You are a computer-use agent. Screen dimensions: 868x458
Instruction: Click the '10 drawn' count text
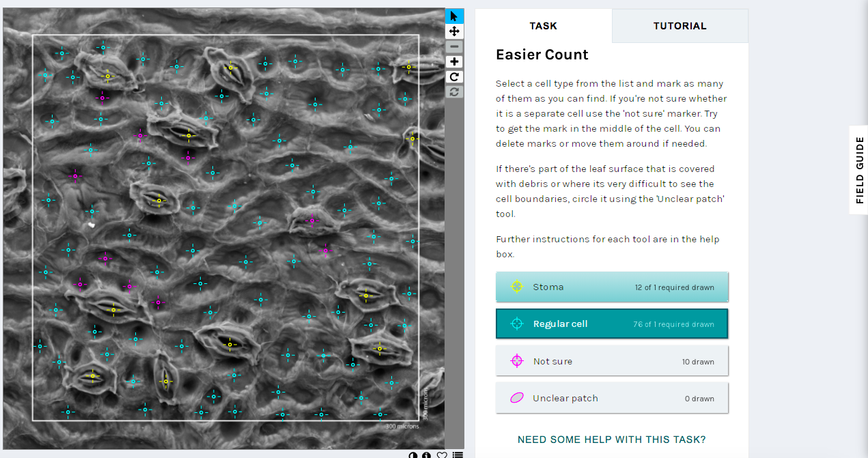pyautogui.click(x=698, y=362)
